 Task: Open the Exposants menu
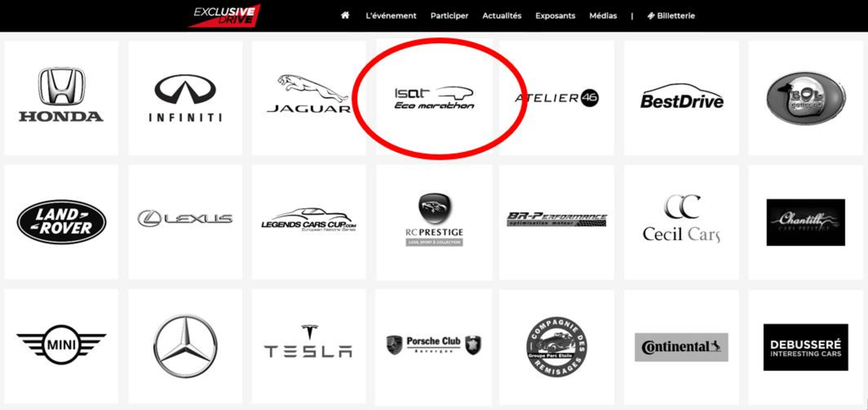point(555,16)
